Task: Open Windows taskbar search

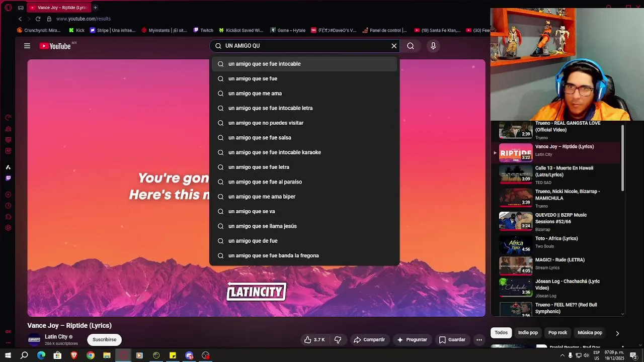Action: tap(24, 355)
